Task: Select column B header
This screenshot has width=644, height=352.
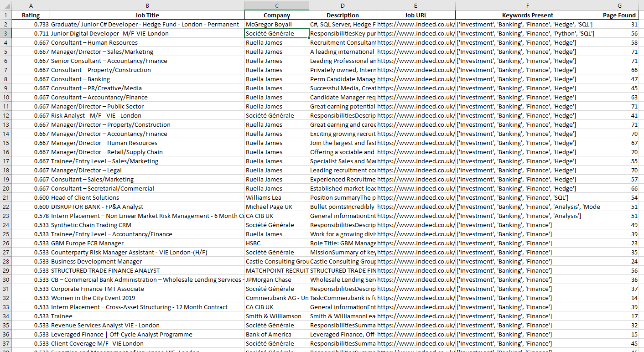Action: 147,5
